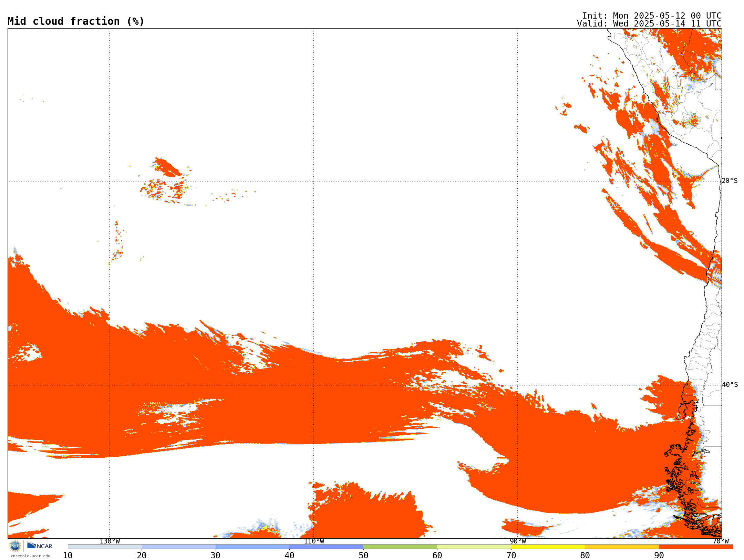Click the 110°W longitude label
Screen dimensions: 744x560
point(314,541)
